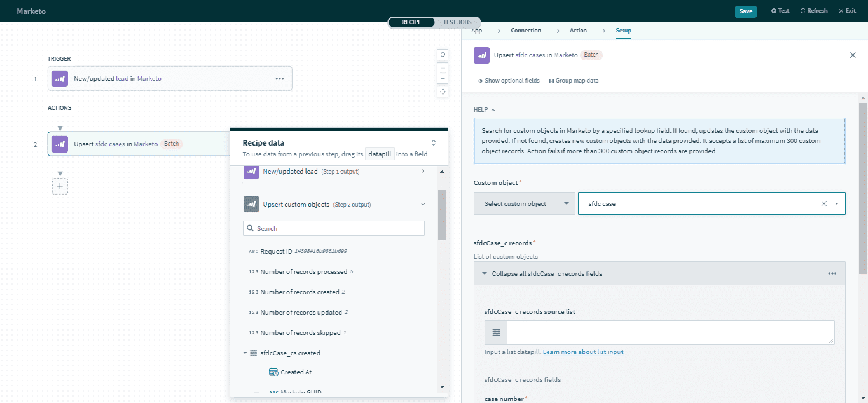Switch to the TEST JOBS tab
Screen dimensions: 868x403
point(457,22)
